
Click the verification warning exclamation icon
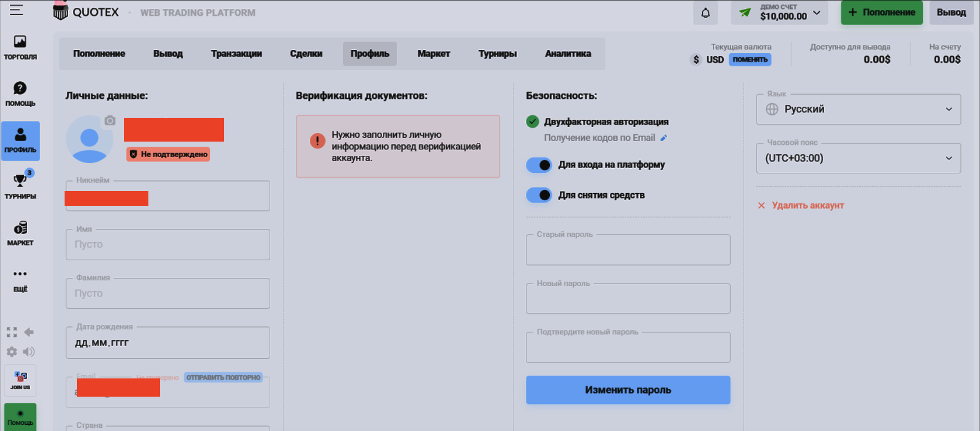pyautogui.click(x=317, y=141)
